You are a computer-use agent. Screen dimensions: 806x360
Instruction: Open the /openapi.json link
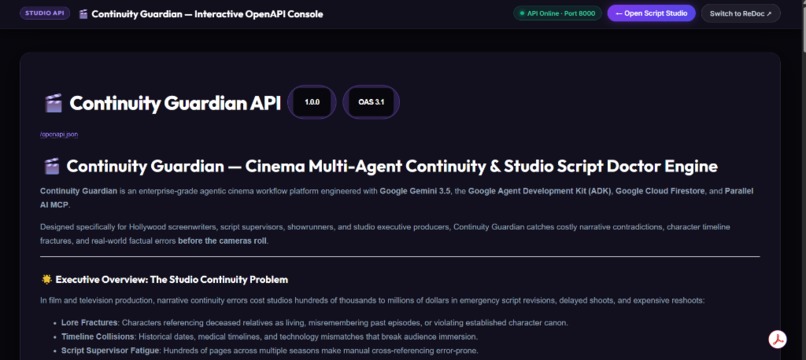click(59, 135)
